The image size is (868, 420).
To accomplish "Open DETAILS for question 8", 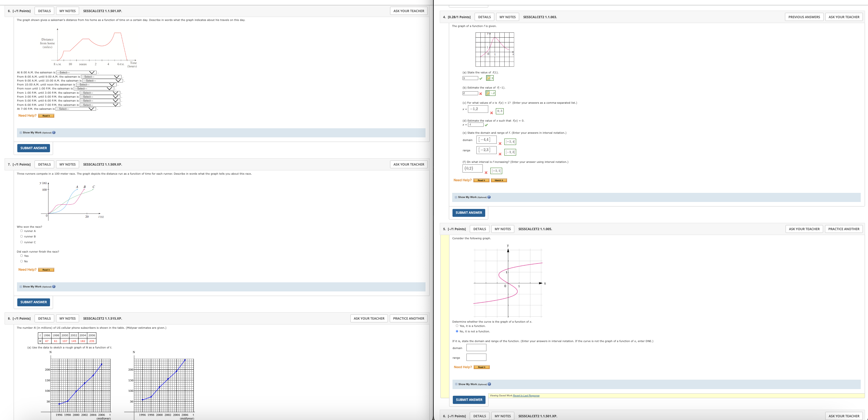I will tap(44, 318).
